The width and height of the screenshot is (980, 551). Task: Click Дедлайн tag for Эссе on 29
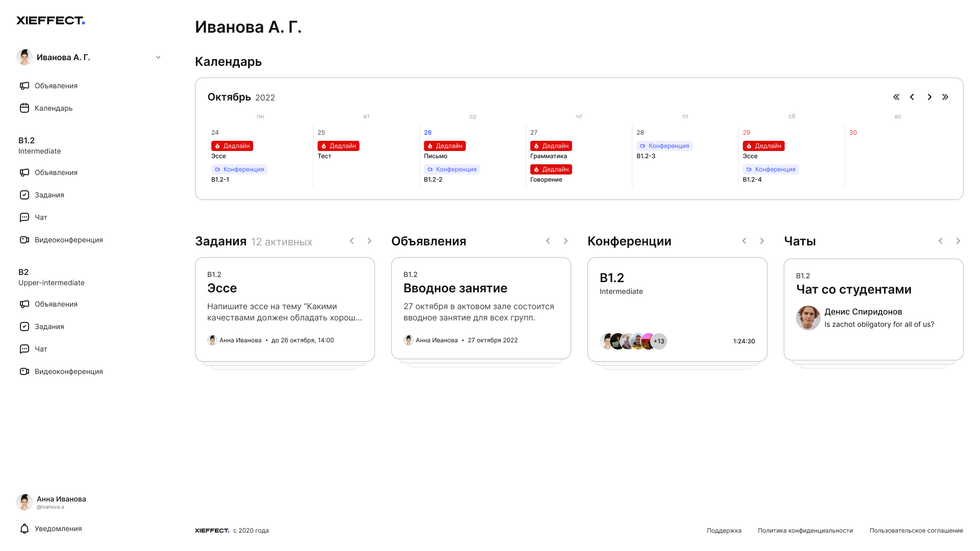click(764, 146)
